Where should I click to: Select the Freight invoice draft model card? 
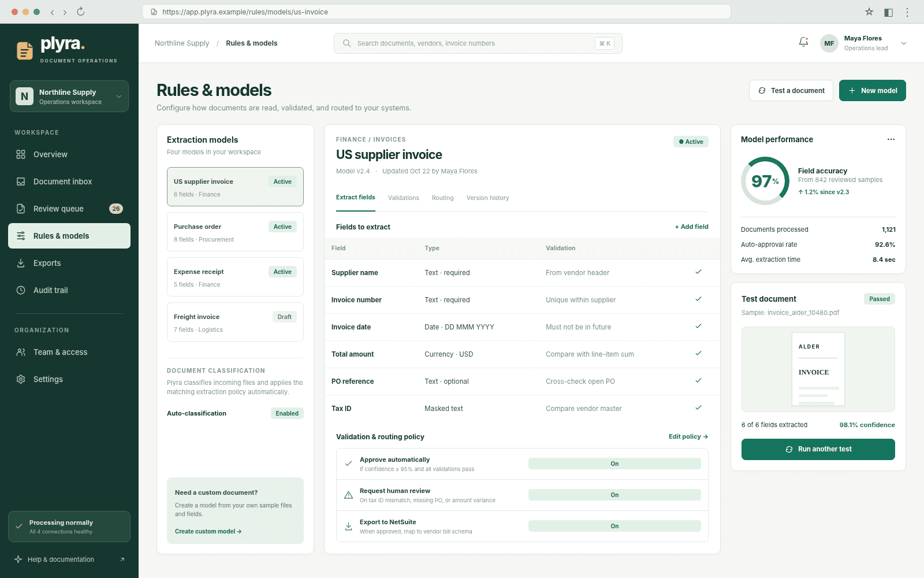tap(235, 322)
